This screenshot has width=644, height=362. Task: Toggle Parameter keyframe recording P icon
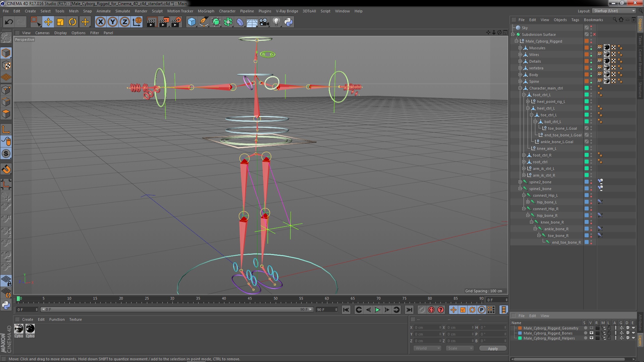[481, 310]
